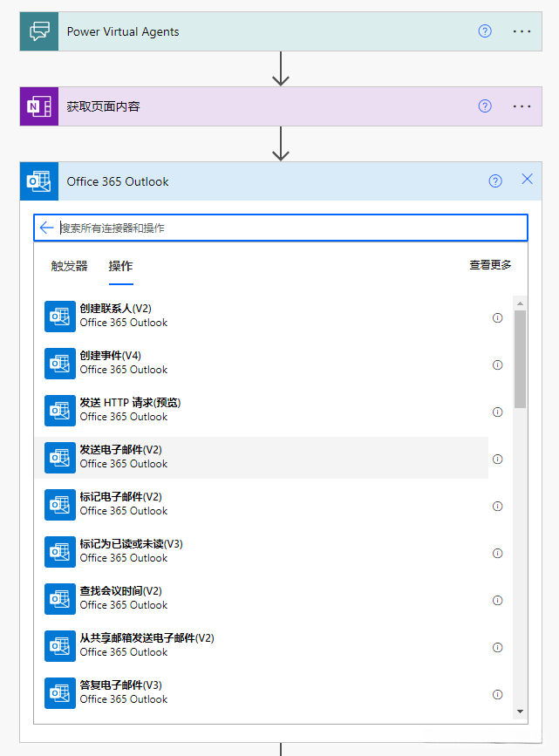Click the scrollbar down arrow in action list
Viewport: 559px width, 756px height.
[x=520, y=712]
